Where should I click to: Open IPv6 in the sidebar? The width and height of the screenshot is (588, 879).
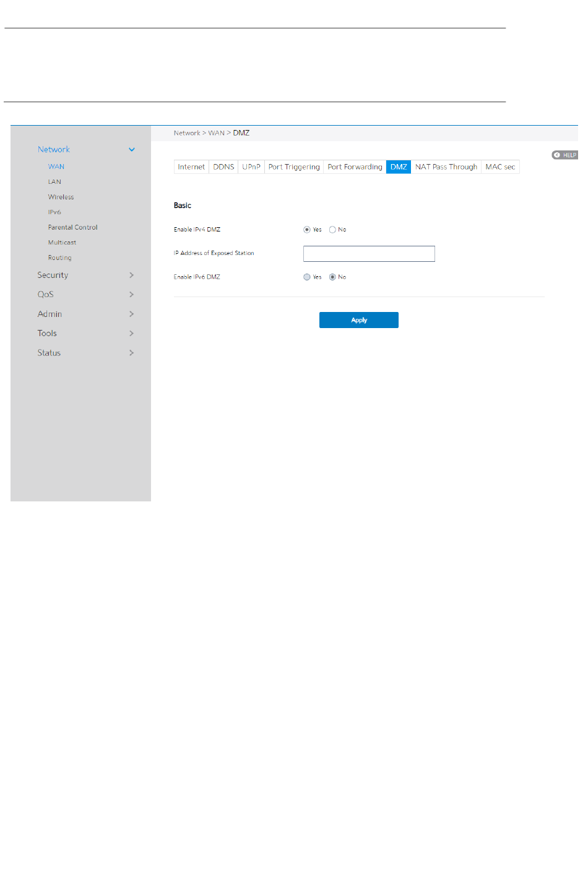(x=54, y=212)
